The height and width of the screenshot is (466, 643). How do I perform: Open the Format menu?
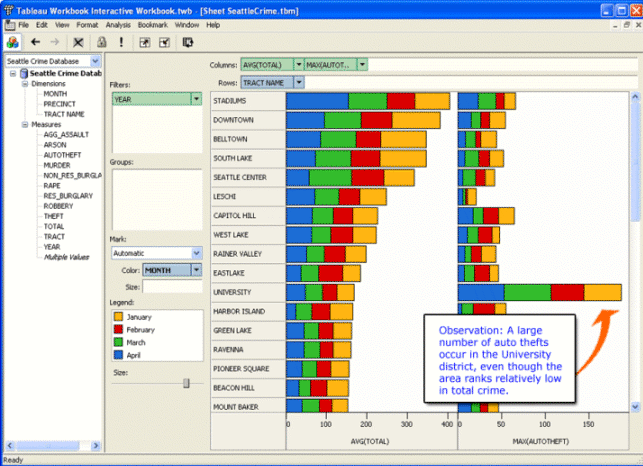(87, 25)
